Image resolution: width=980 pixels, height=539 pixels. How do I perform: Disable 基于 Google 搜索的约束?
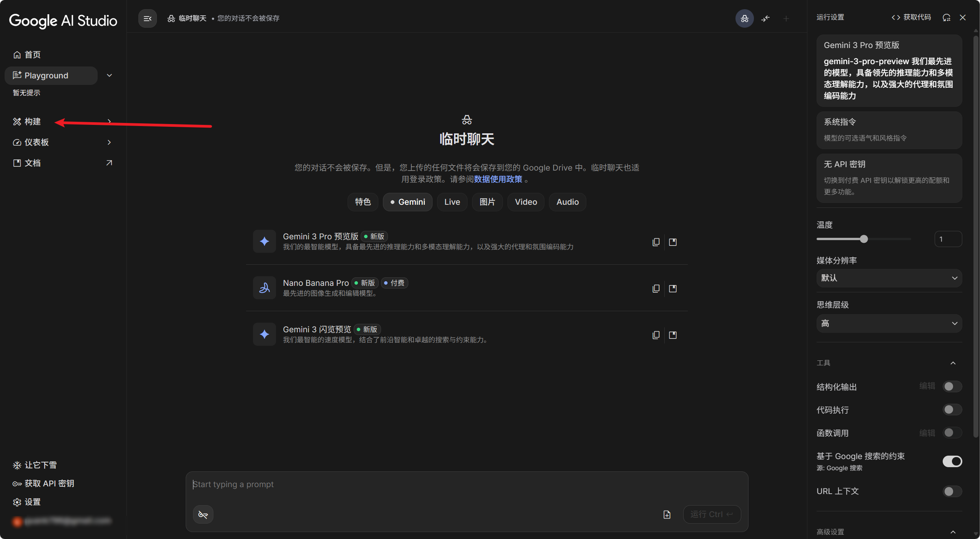[952, 461]
